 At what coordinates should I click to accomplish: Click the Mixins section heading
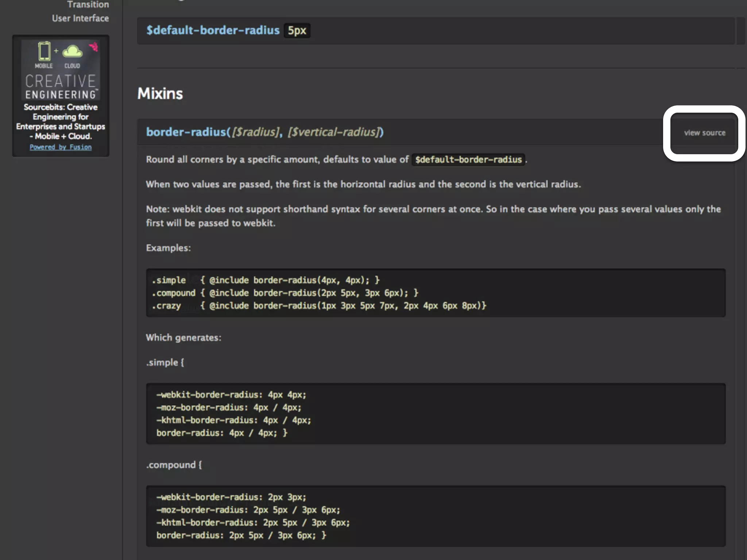160,94
